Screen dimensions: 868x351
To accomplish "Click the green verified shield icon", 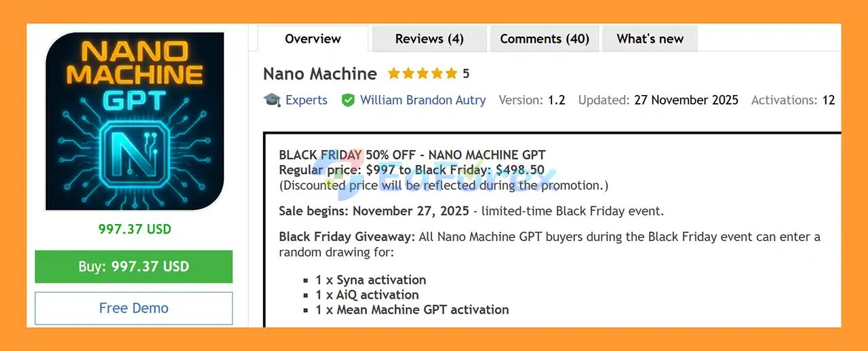I will 348,100.
